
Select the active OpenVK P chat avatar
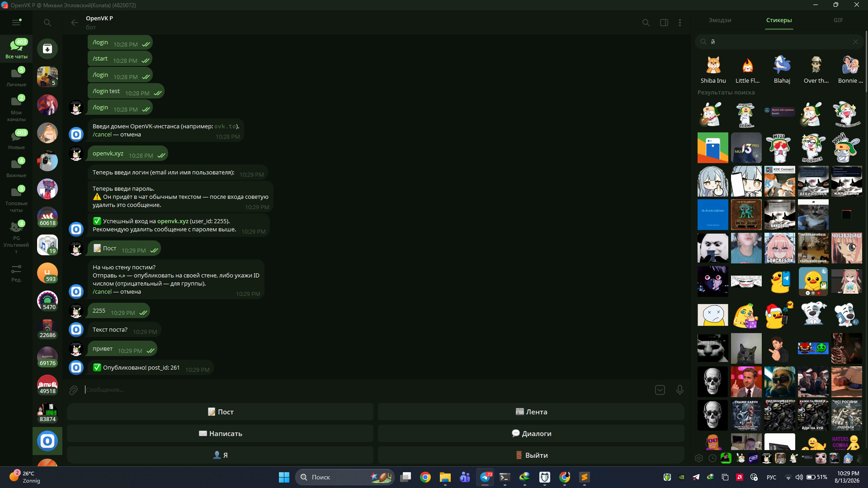tap(47, 441)
